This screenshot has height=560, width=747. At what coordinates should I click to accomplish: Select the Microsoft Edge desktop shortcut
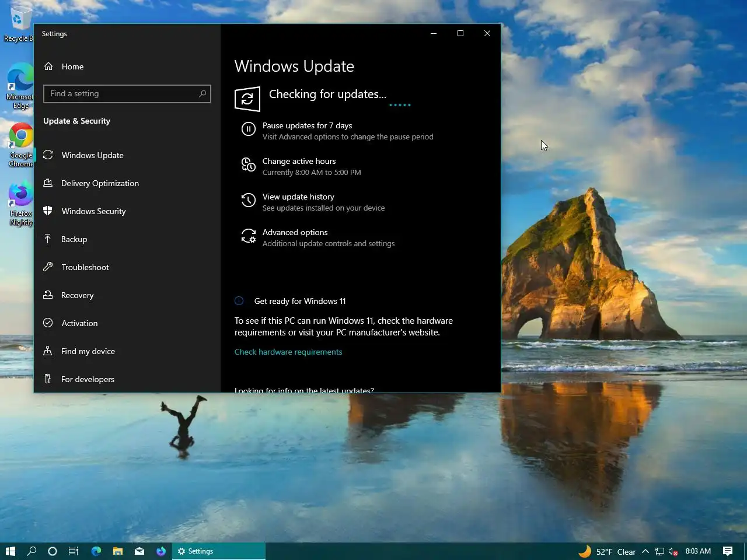[x=19, y=86]
